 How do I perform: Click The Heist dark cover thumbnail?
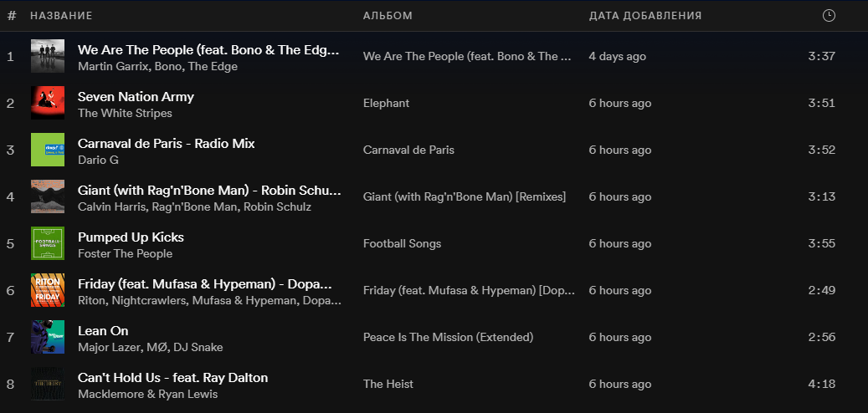[x=48, y=384]
